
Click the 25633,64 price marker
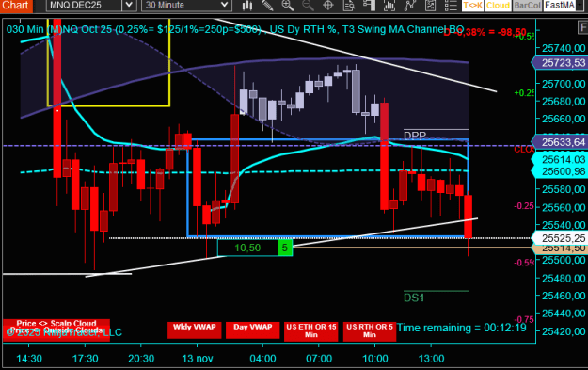[561, 142]
